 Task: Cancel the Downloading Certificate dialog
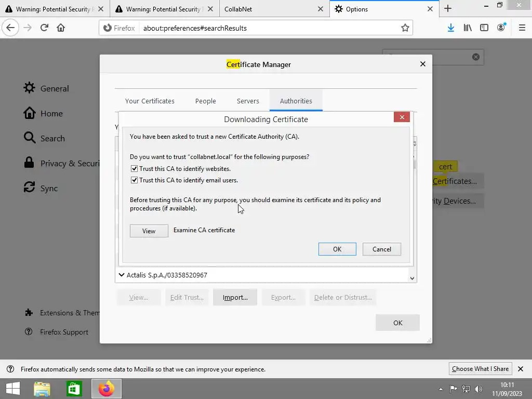[382, 249]
